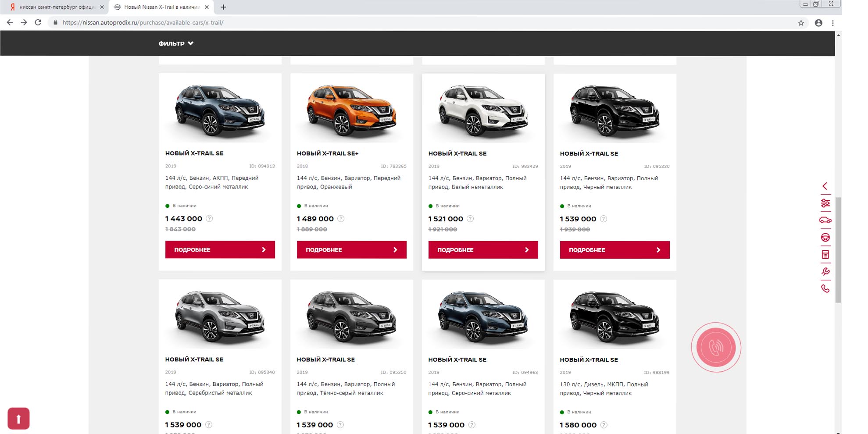The image size is (868, 434).
Task: Open the browser three-dot menu
Action: (x=832, y=23)
